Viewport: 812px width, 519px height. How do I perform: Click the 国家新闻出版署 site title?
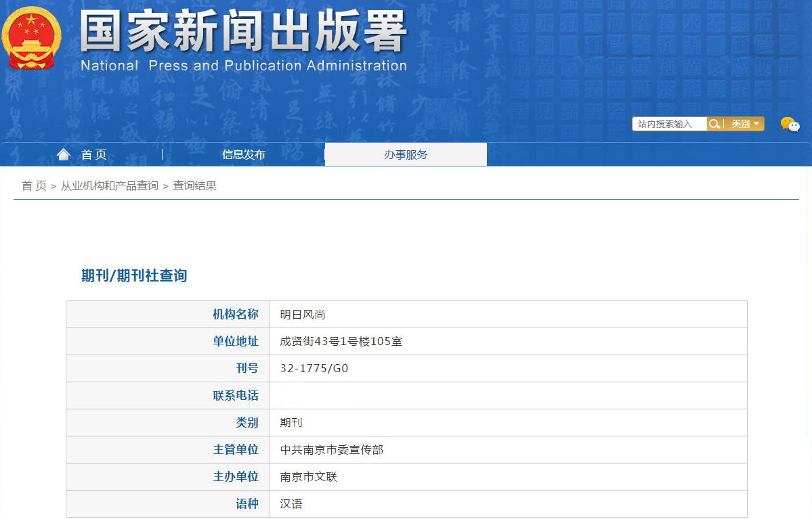coord(244,32)
